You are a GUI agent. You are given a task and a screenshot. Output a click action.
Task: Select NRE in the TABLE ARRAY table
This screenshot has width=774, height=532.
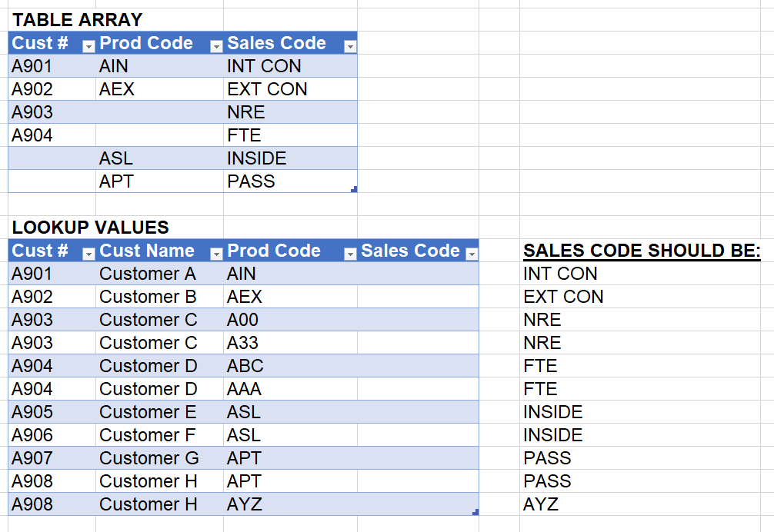pos(290,112)
